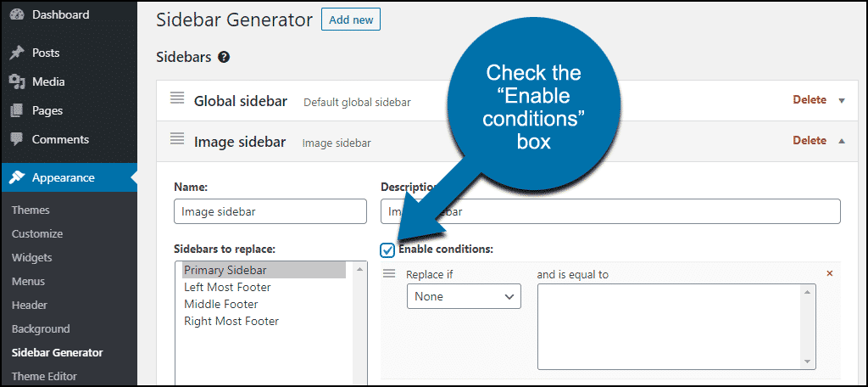Click the Posts pushpin icon
The image size is (868, 387).
coord(17,53)
